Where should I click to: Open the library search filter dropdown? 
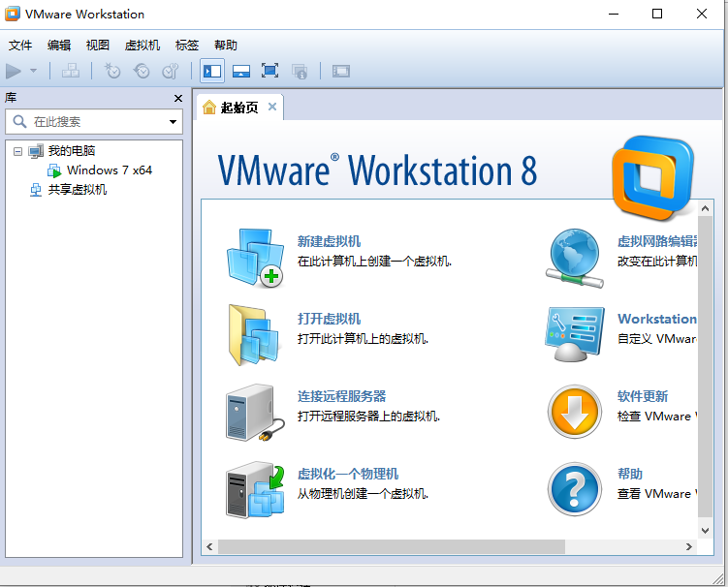click(173, 122)
